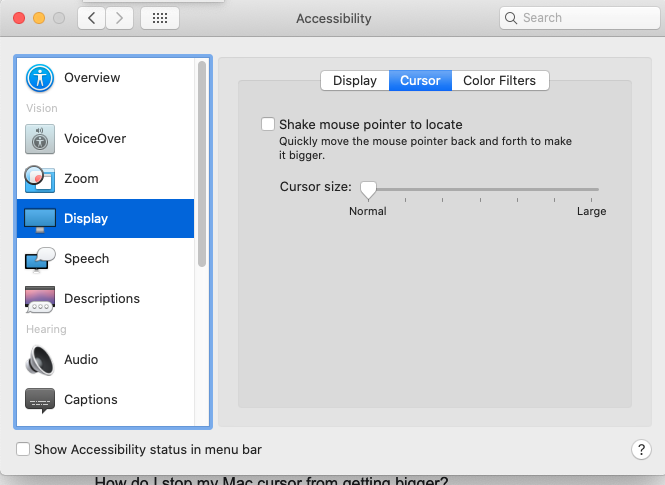Go back with the left arrow button
This screenshot has height=485, width=665.
click(92, 18)
